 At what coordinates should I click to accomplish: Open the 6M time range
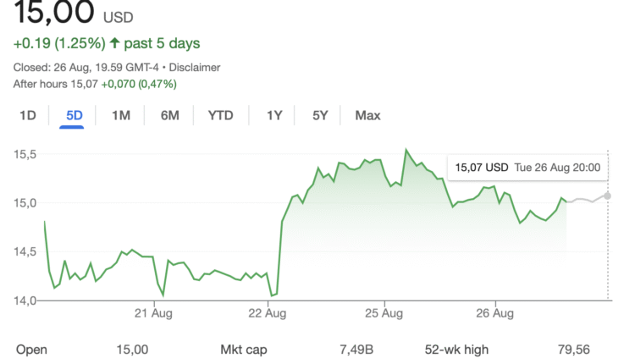tap(169, 116)
